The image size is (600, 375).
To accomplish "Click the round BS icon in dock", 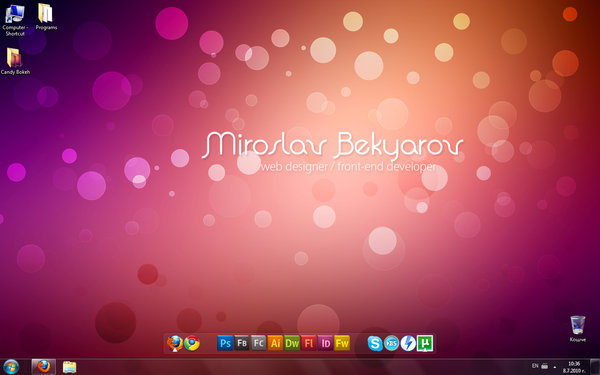I will (391, 343).
